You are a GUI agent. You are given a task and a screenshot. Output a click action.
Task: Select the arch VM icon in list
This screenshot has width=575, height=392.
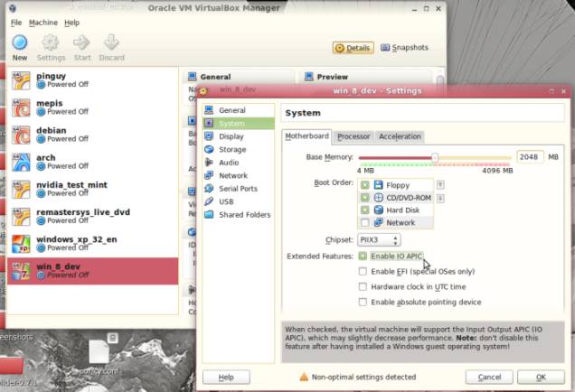[21, 163]
